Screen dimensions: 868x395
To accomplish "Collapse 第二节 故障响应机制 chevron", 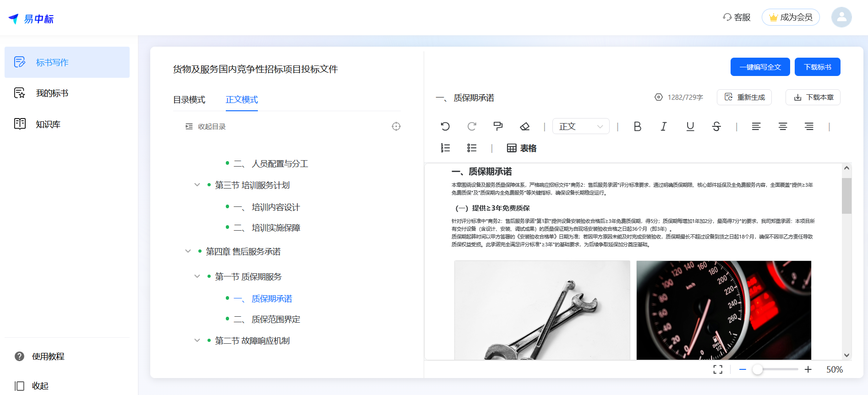I will (x=197, y=341).
